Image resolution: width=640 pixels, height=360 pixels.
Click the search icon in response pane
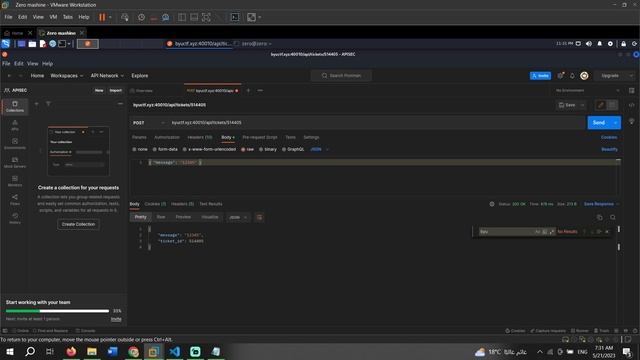[x=613, y=217]
